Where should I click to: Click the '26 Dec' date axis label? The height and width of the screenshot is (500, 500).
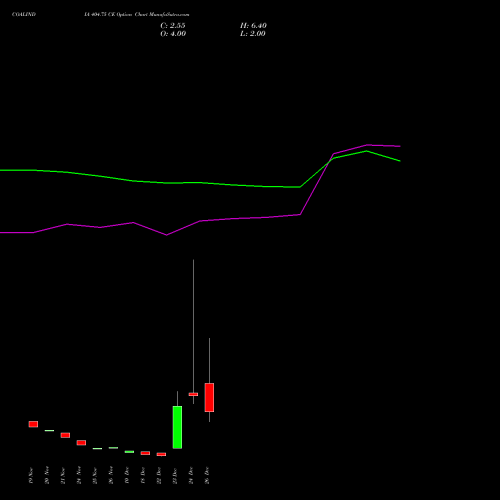(x=207, y=475)
